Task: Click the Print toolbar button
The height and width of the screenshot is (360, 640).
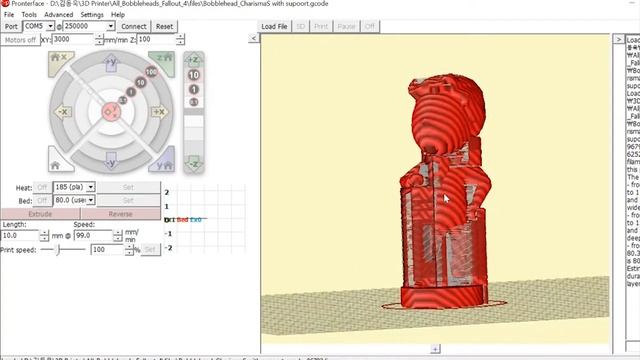Action: tap(321, 27)
